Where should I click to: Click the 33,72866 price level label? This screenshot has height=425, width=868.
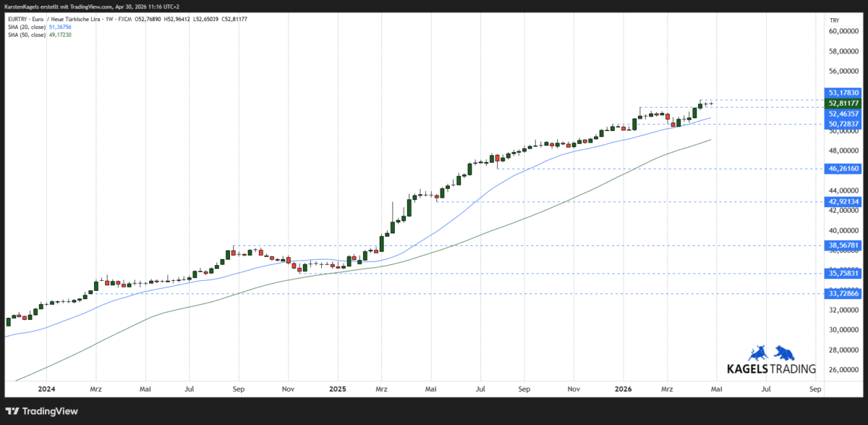pyautogui.click(x=843, y=293)
